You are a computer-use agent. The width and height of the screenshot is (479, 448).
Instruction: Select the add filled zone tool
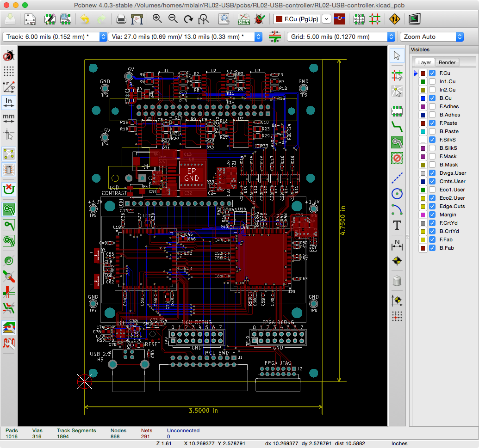click(397, 142)
